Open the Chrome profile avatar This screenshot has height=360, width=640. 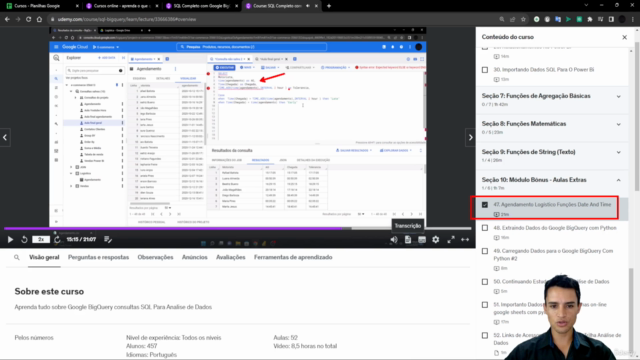pos(622,19)
